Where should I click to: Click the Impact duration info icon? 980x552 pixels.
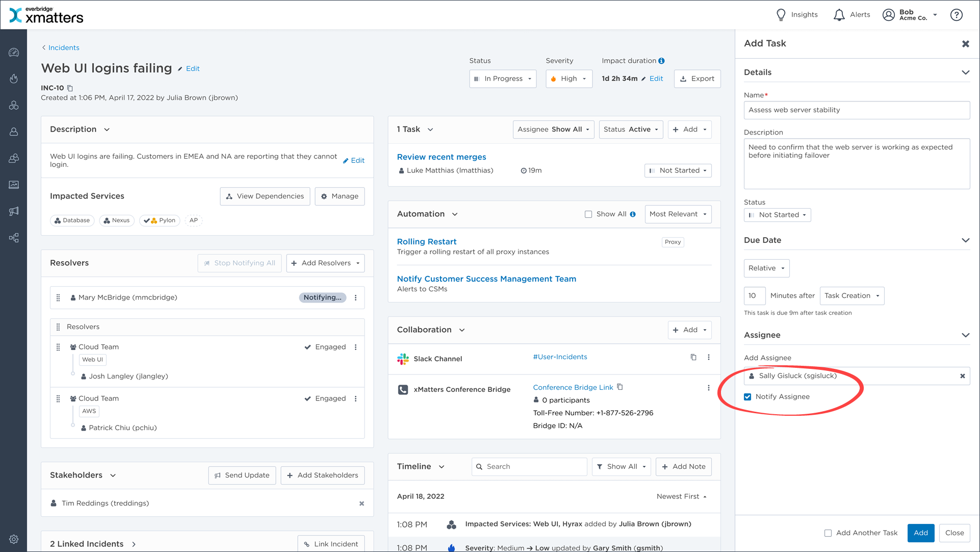click(661, 61)
